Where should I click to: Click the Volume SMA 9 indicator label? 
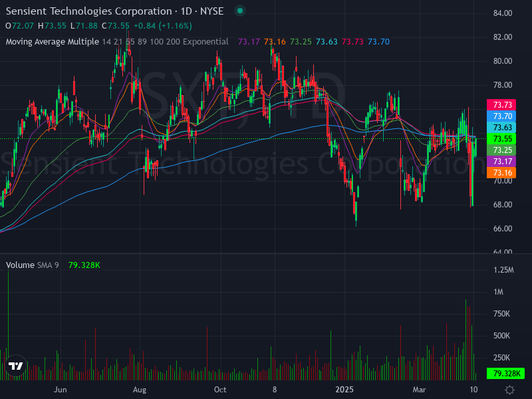tap(32, 265)
